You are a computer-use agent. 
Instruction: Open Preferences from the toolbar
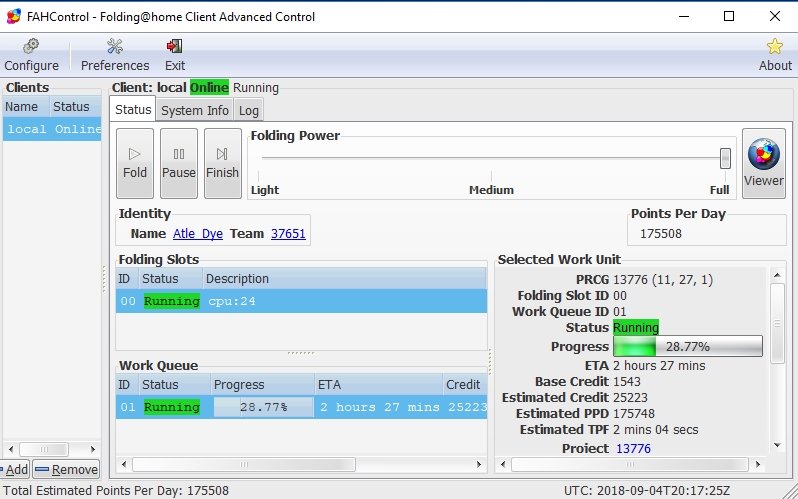click(115, 55)
